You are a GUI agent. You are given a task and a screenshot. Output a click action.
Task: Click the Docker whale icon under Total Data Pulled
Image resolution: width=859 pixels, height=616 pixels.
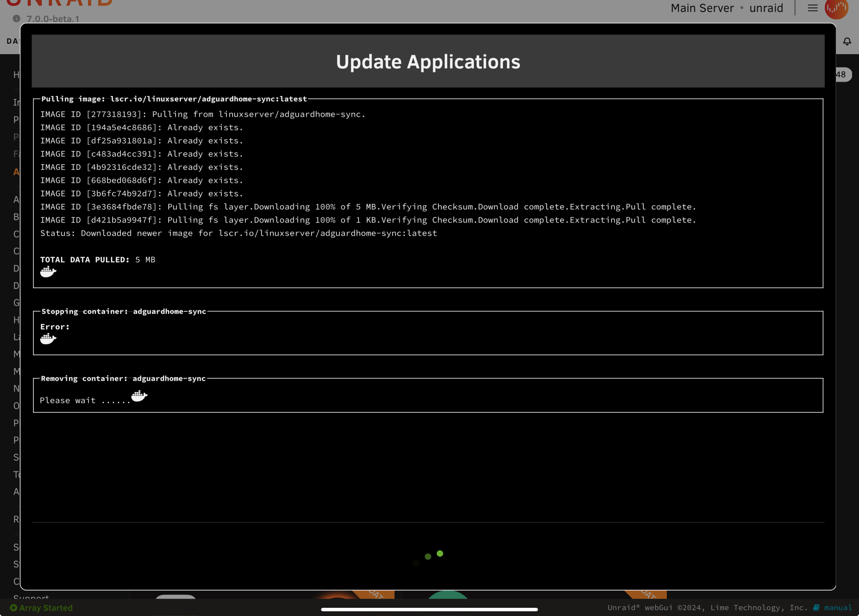point(48,272)
